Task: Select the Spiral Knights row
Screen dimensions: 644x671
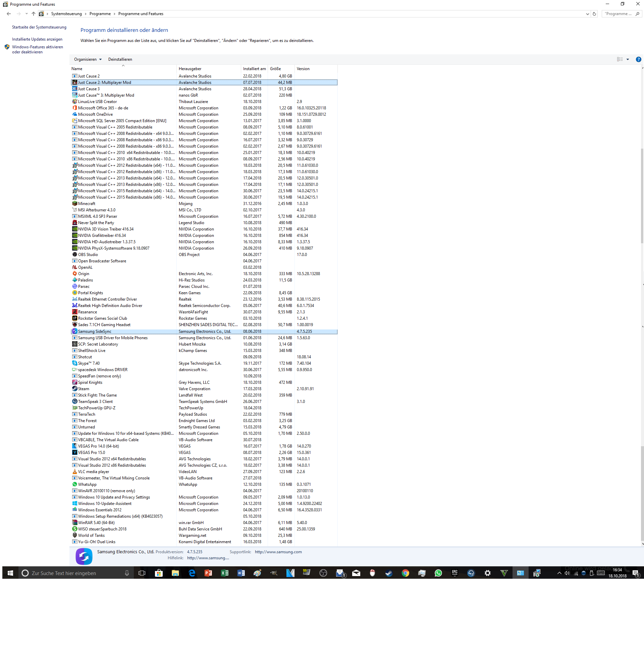Action: (204, 382)
